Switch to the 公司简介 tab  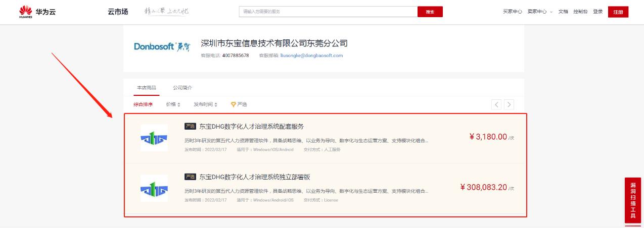[x=182, y=88]
